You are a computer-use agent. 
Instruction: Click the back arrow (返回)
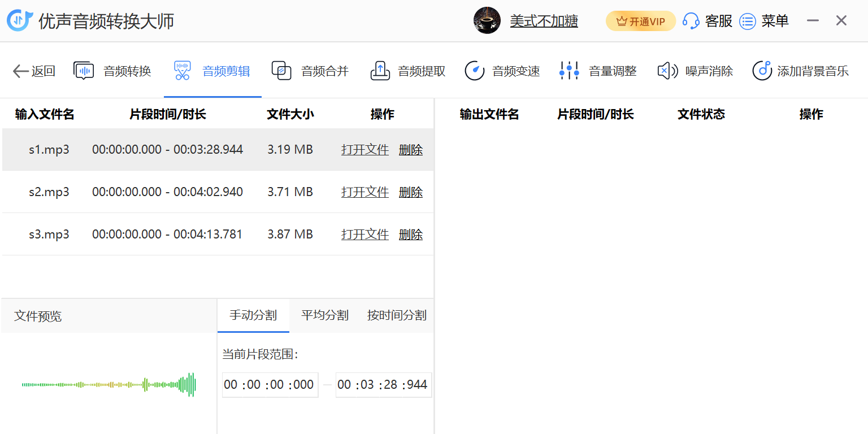21,71
